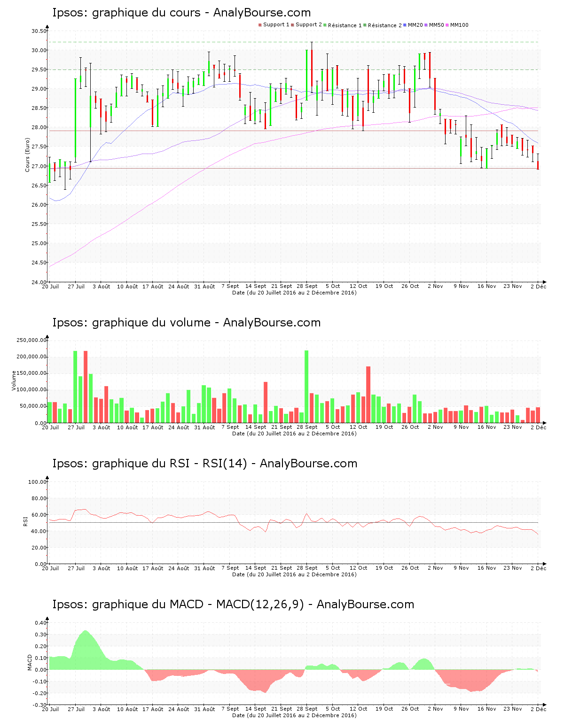The image size is (564, 728).
Task: Click the 'RSI' vertical axis label
Action: (x=25, y=521)
